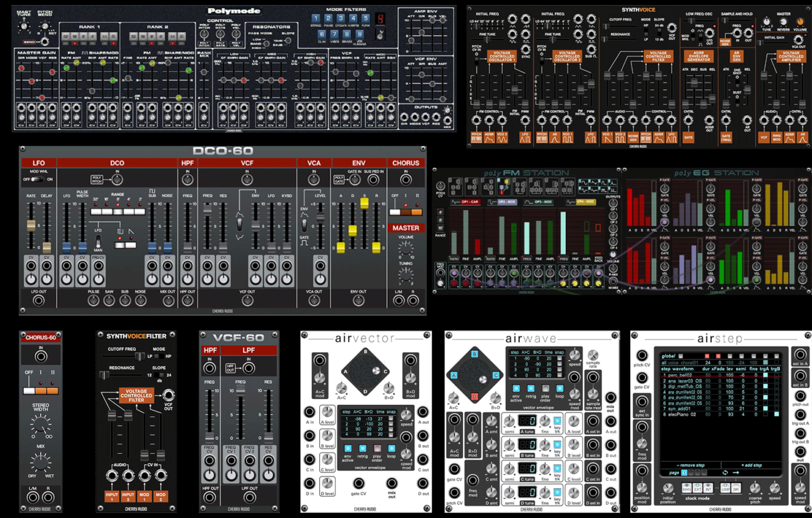The width and height of the screenshot is (812, 518).
Task: Click the ext in A jack on airstep
Action: pyautogui.click(x=800, y=354)
